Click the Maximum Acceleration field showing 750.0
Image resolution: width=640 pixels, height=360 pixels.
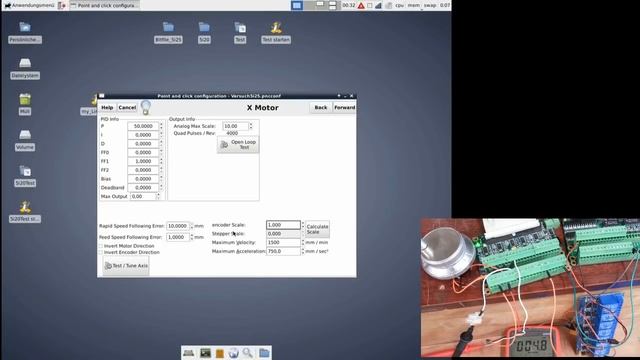(x=283, y=251)
